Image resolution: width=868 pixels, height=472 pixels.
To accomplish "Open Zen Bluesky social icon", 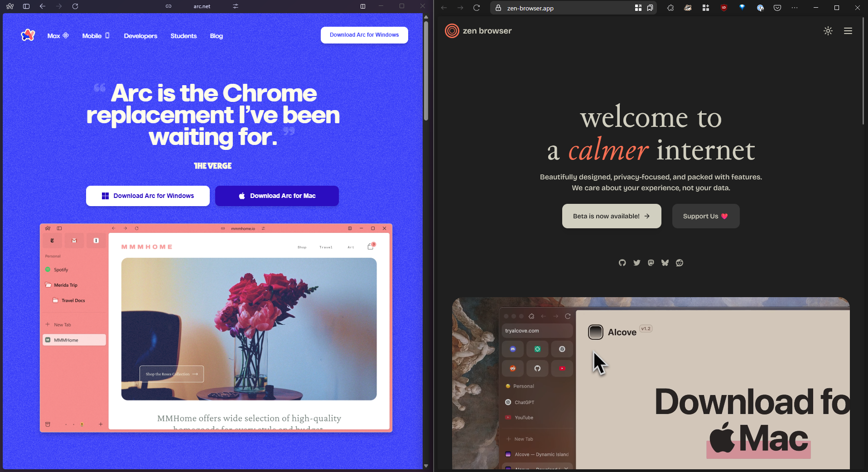I will [665, 263].
